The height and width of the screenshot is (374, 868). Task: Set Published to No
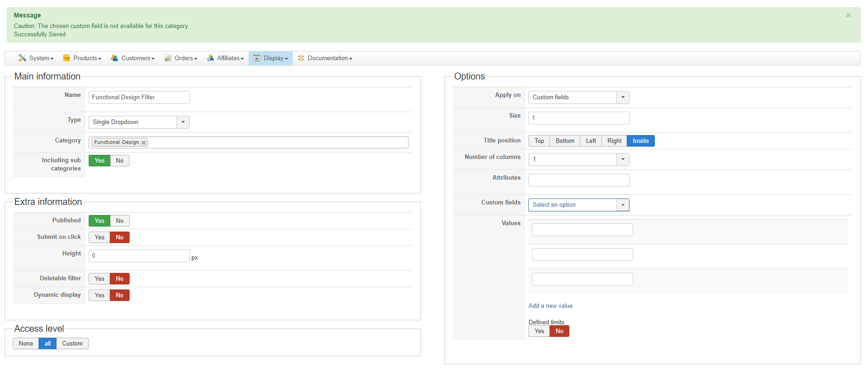point(119,221)
